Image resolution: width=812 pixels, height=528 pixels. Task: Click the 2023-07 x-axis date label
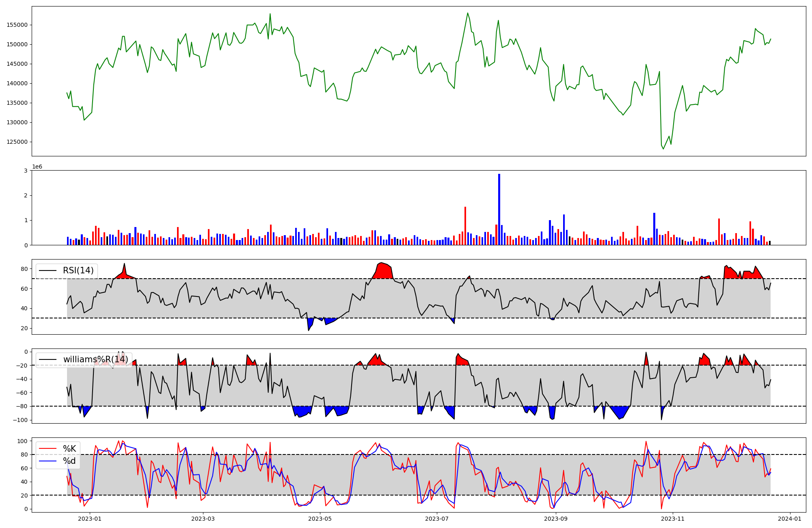tap(437, 519)
